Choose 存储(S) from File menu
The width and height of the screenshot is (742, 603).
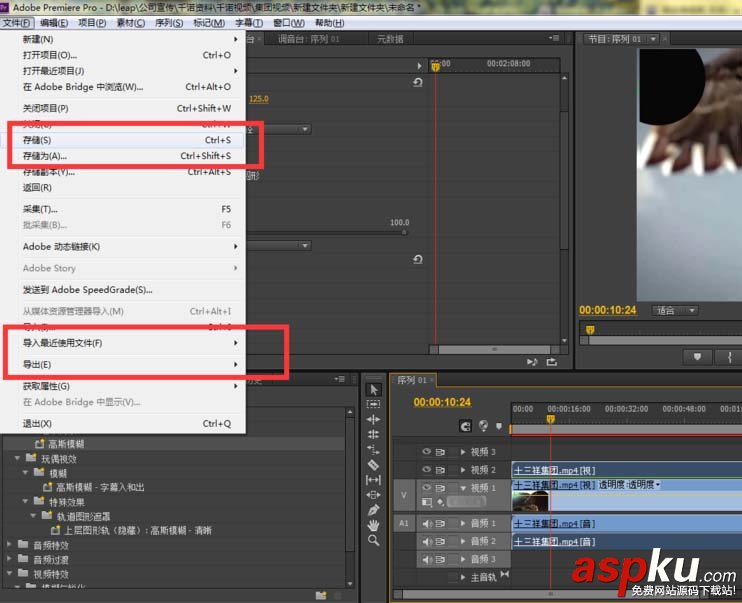pyautogui.click(x=123, y=140)
